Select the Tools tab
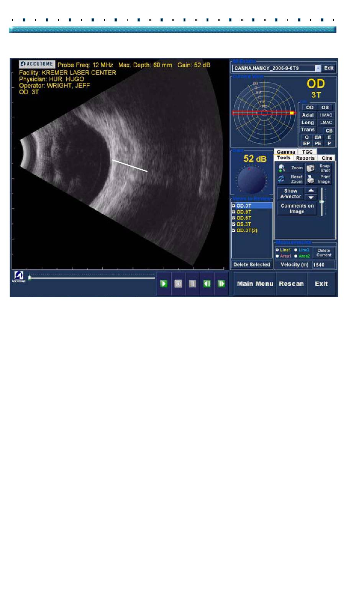Image resolution: width=364 pixels, height=595 pixels. pos(284,158)
